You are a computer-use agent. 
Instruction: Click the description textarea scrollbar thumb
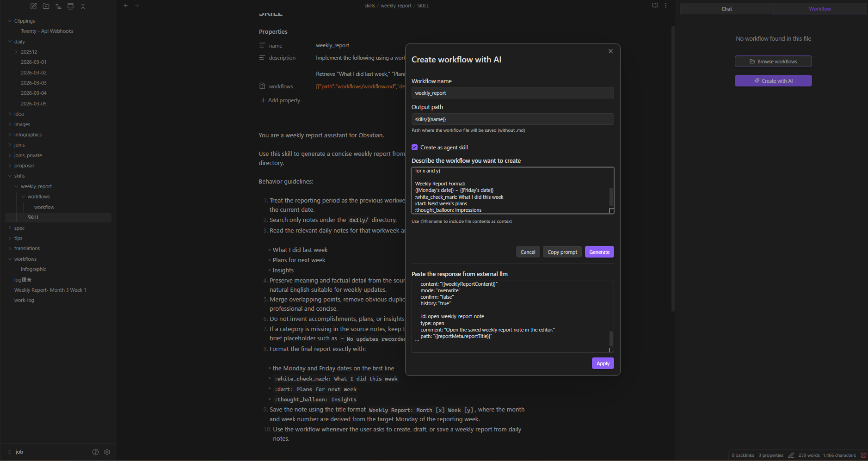tap(611, 197)
